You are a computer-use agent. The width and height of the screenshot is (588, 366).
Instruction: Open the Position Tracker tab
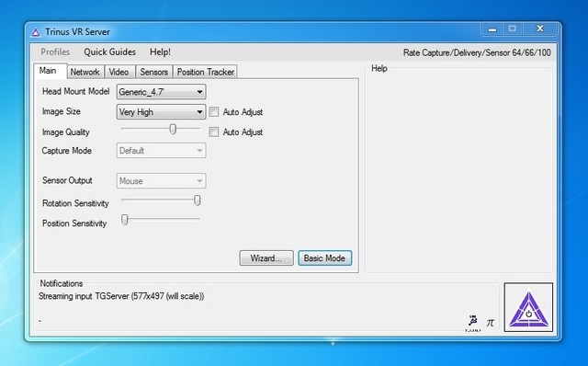click(x=206, y=72)
